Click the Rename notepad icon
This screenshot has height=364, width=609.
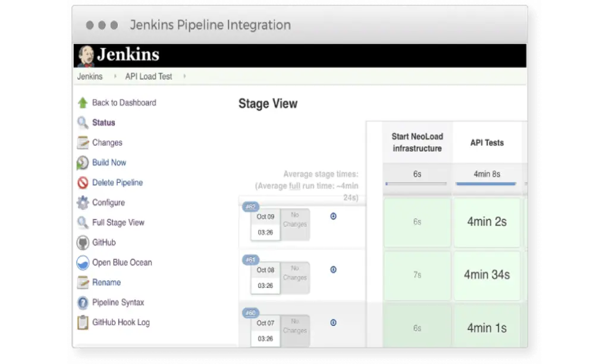[x=83, y=283]
